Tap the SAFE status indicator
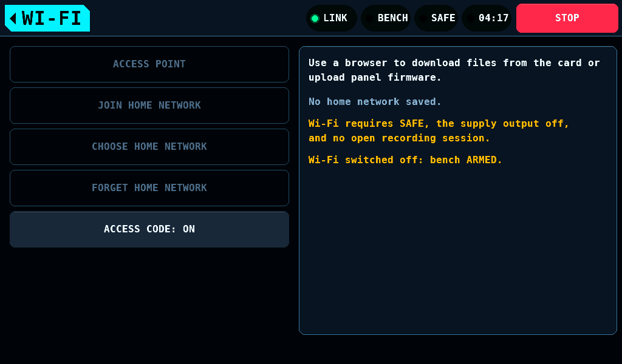This screenshot has height=364, width=622. pos(436,18)
